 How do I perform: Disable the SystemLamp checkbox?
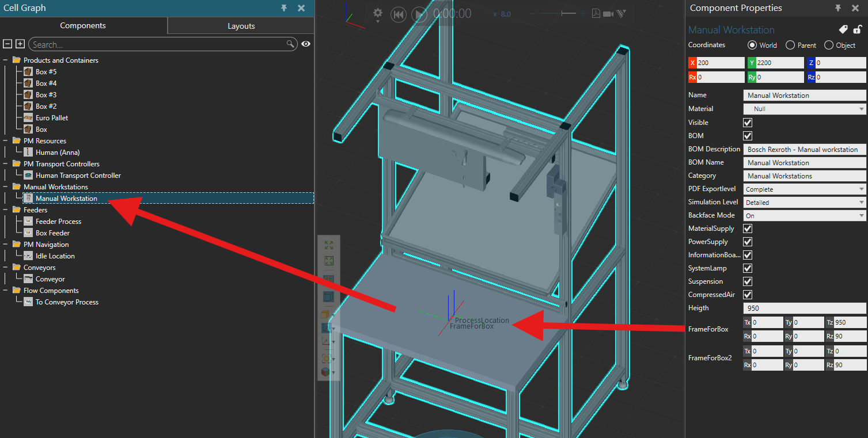pyautogui.click(x=748, y=268)
